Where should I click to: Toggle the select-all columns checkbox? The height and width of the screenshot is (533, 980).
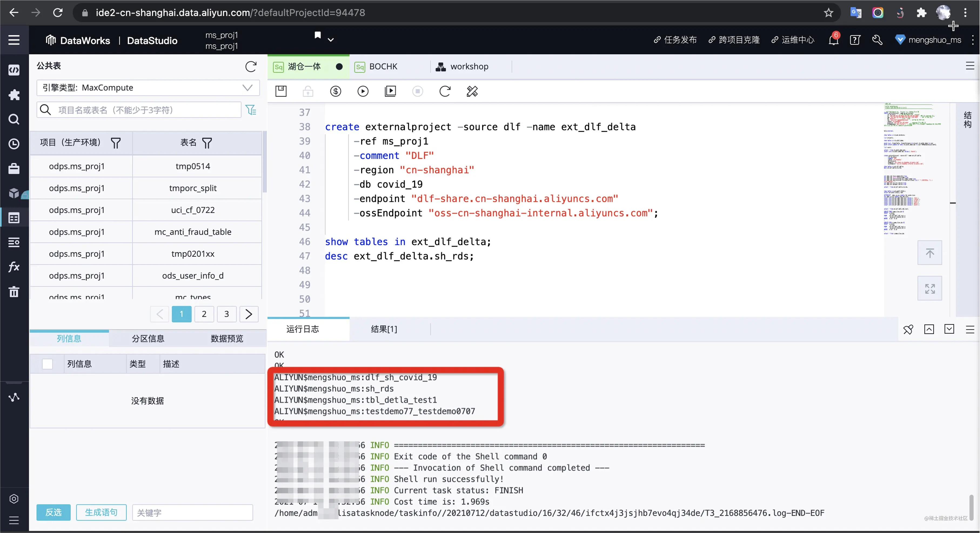point(48,364)
